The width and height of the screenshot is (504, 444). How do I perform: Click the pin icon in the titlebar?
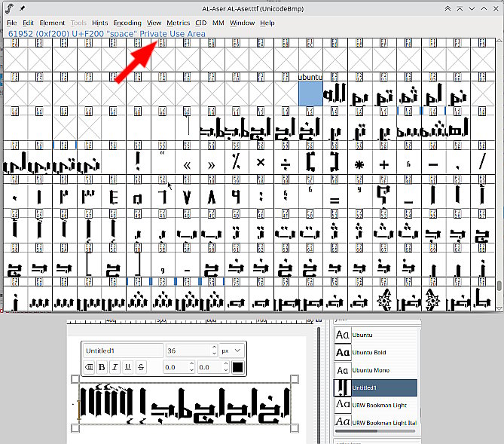(21, 8)
